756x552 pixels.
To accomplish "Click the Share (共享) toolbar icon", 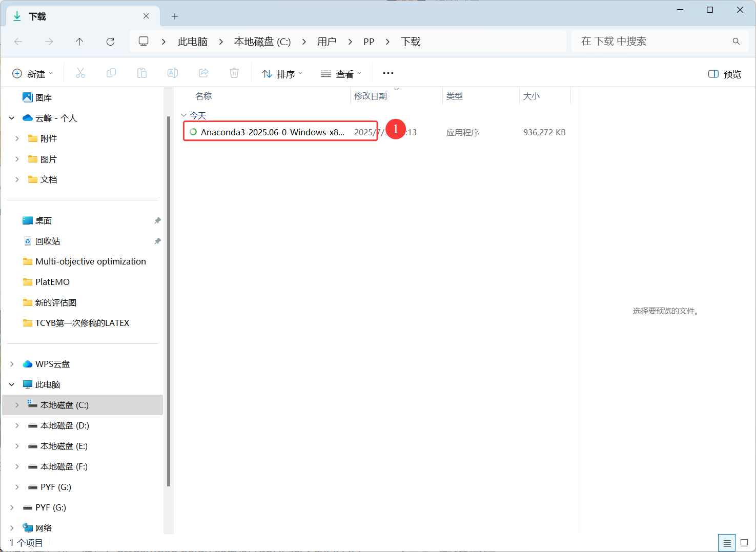I will coord(203,73).
